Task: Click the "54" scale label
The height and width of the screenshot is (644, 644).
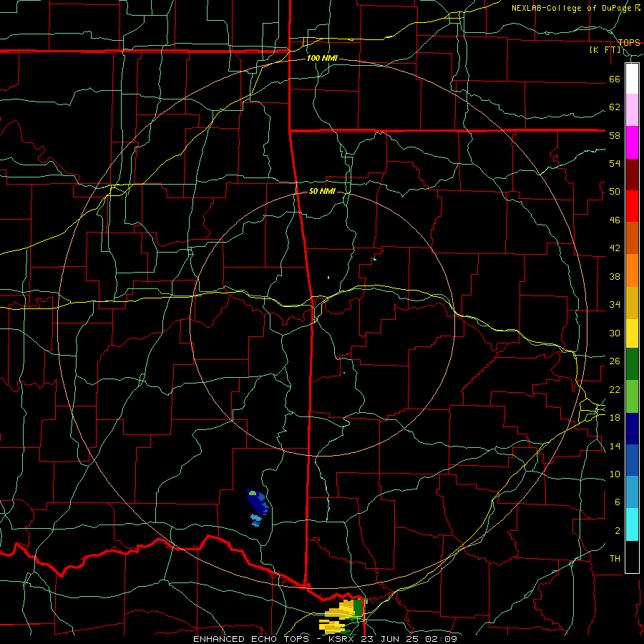Action: pyautogui.click(x=615, y=163)
